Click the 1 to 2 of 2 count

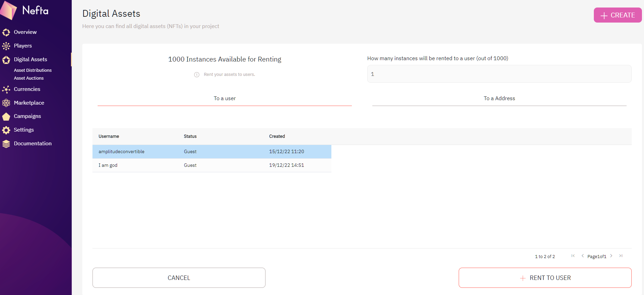(545, 256)
